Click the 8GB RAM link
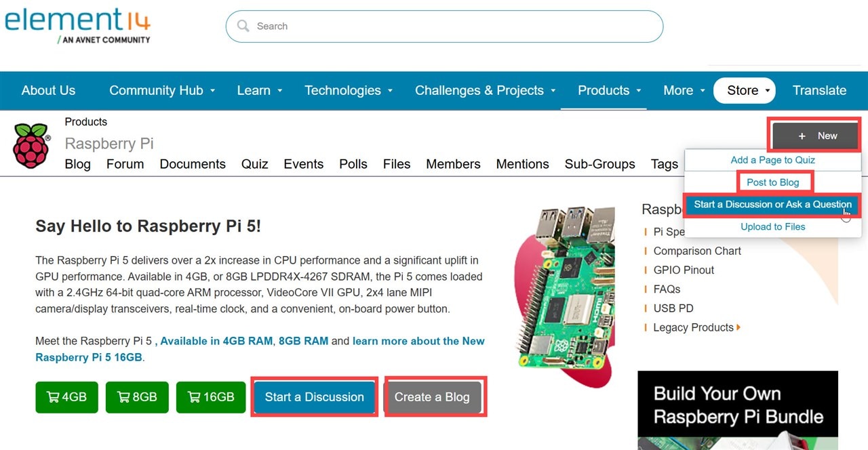This screenshot has width=868, height=450. coord(303,341)
